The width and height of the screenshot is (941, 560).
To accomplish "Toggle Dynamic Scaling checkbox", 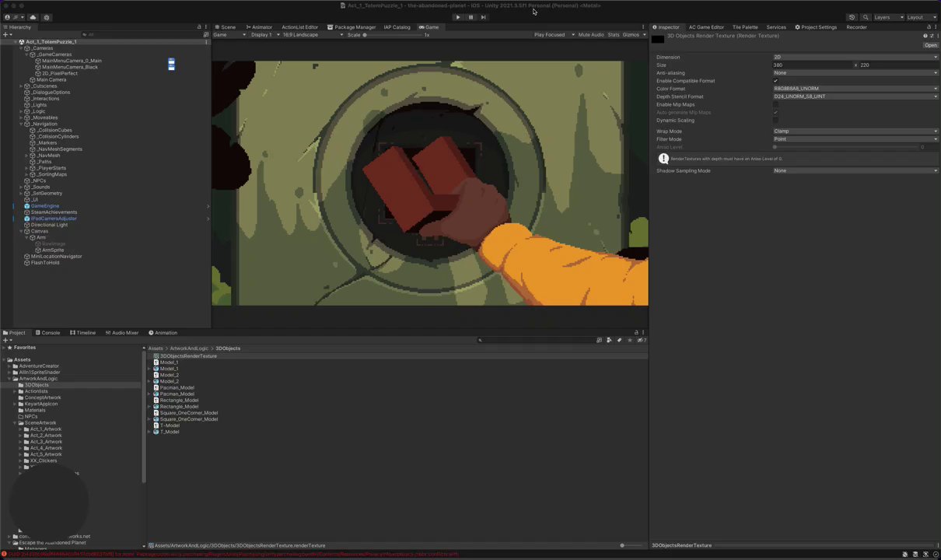I will 775,120.
